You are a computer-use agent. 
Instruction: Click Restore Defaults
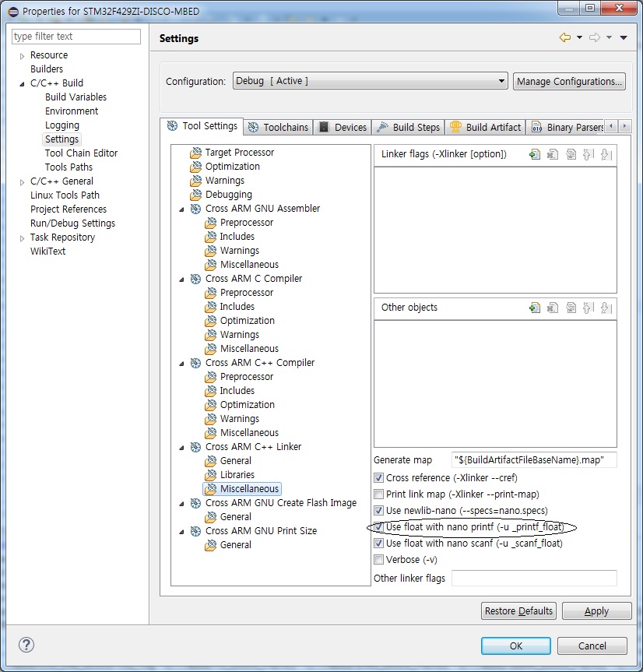pyautogui.click(x=518, y=610)
